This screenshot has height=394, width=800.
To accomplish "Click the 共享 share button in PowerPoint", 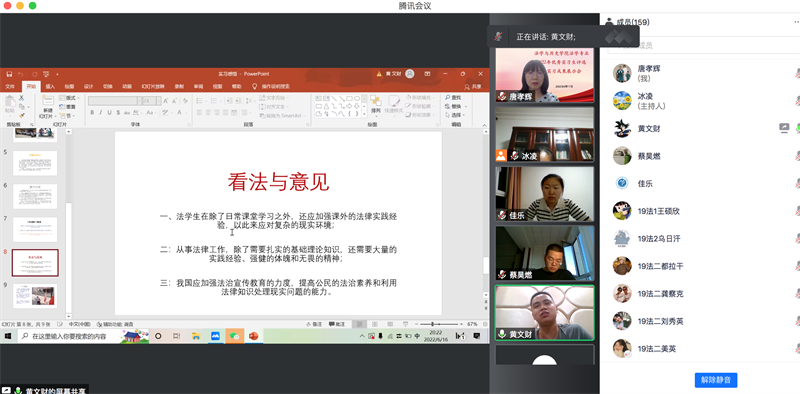I will tap(473, 87).
